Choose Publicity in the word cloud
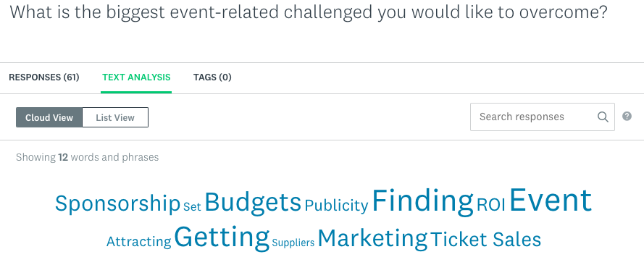 click(x=336, y=205)
